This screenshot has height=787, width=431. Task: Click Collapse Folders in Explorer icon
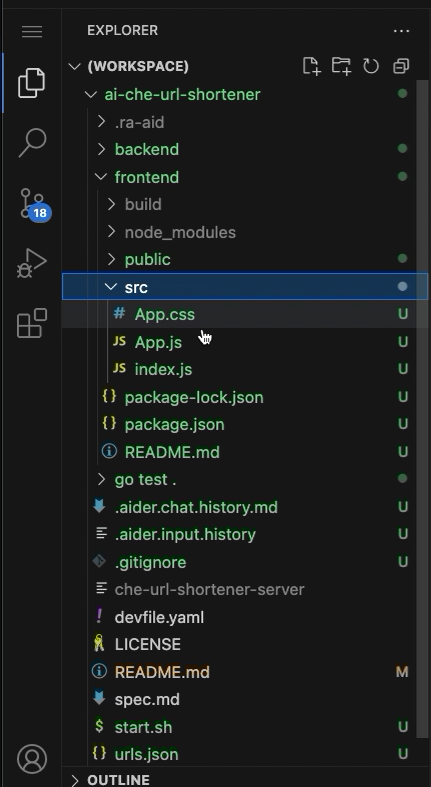coord(401,66)
